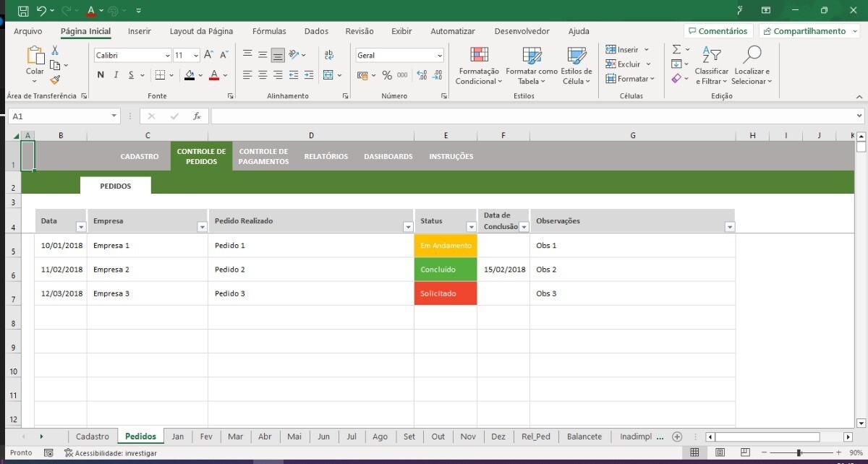Open Formatação Condicional menu
Image resolution: width=868 pixels, height=464 pixels.
coord(477,66)
